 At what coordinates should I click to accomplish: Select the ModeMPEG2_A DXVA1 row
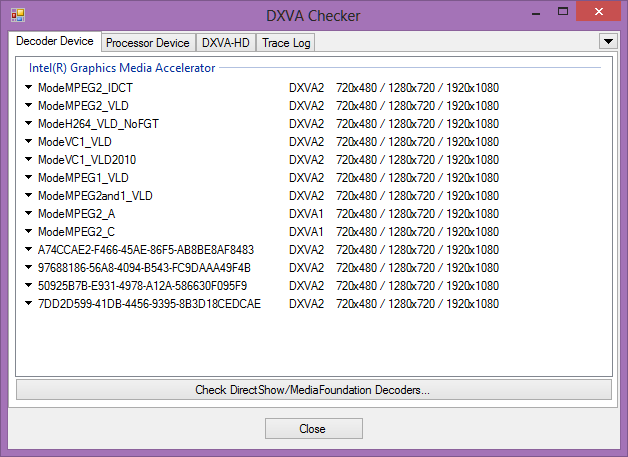click(76, 214)
